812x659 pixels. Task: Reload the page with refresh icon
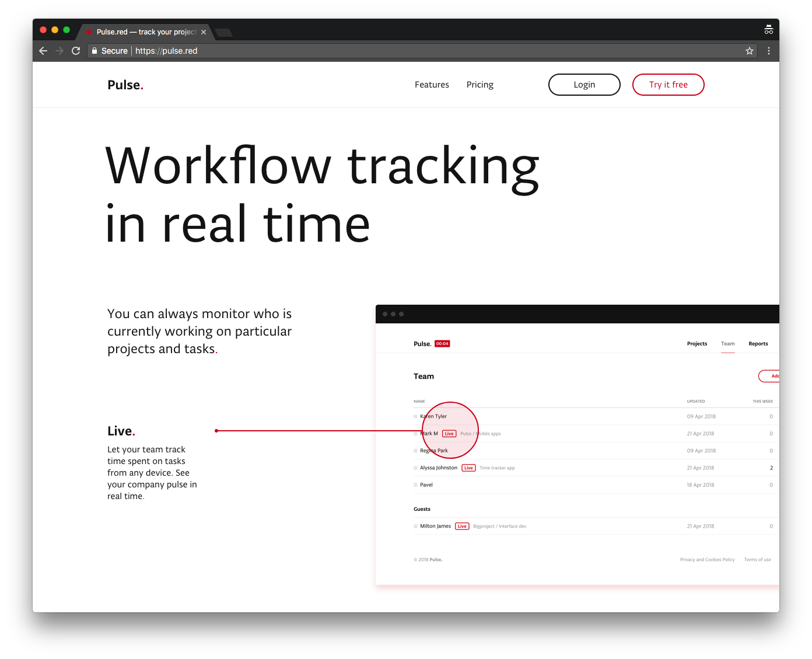76,51
